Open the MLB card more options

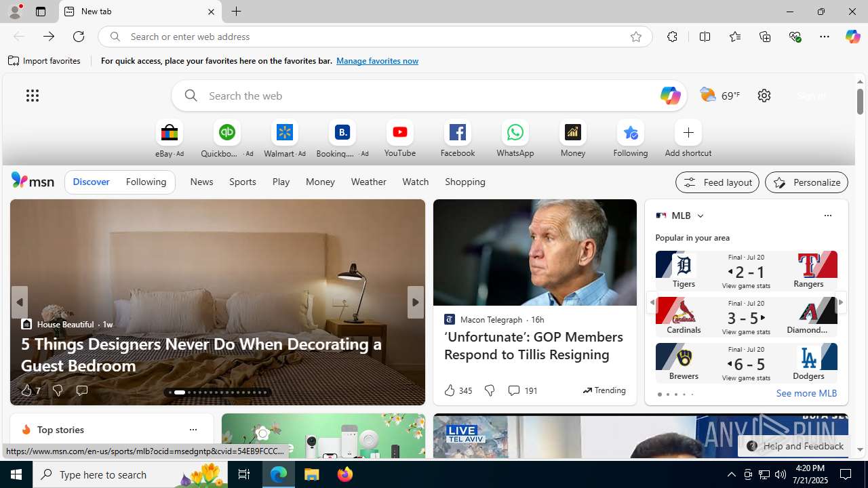[827, 216]
